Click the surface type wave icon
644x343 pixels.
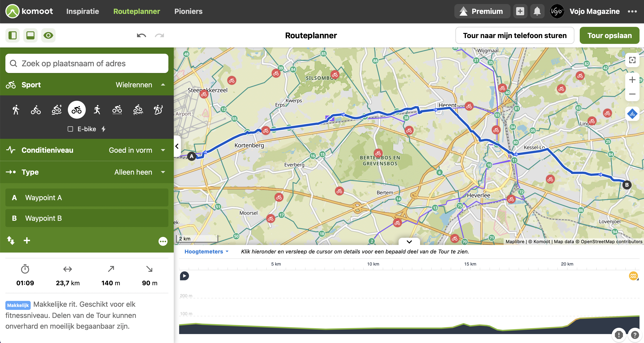tap(633, 276)
